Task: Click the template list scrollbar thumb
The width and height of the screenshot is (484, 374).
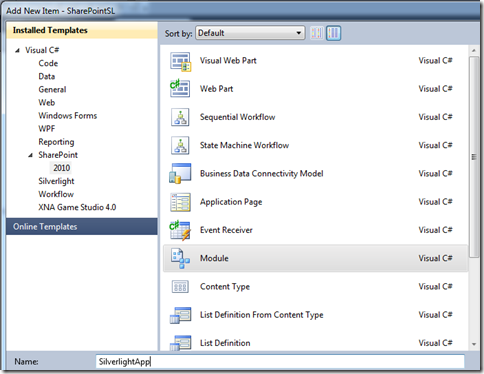Action: click(x=473, y=157)
